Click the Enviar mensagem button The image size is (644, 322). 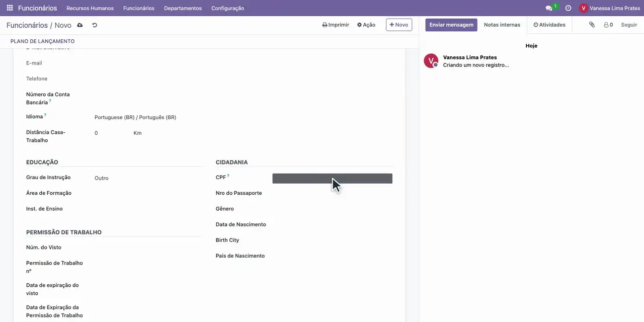tap(451, 25)
